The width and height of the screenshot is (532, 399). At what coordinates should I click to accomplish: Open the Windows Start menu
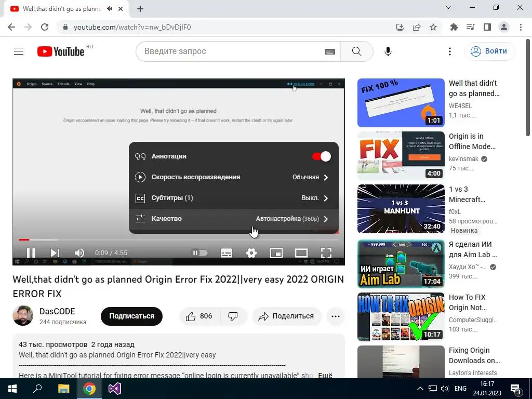point(12,389)
